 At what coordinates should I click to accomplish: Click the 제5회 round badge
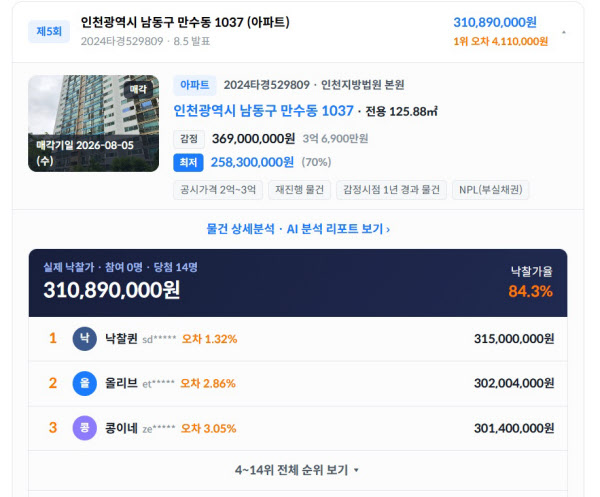click(49, 31)
